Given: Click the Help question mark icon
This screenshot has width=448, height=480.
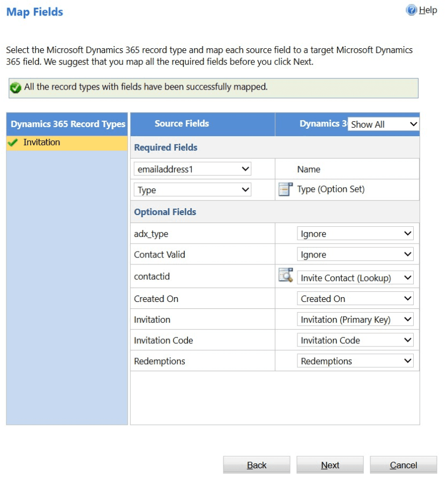Looking at the screenshot, I should click(412, 10).
